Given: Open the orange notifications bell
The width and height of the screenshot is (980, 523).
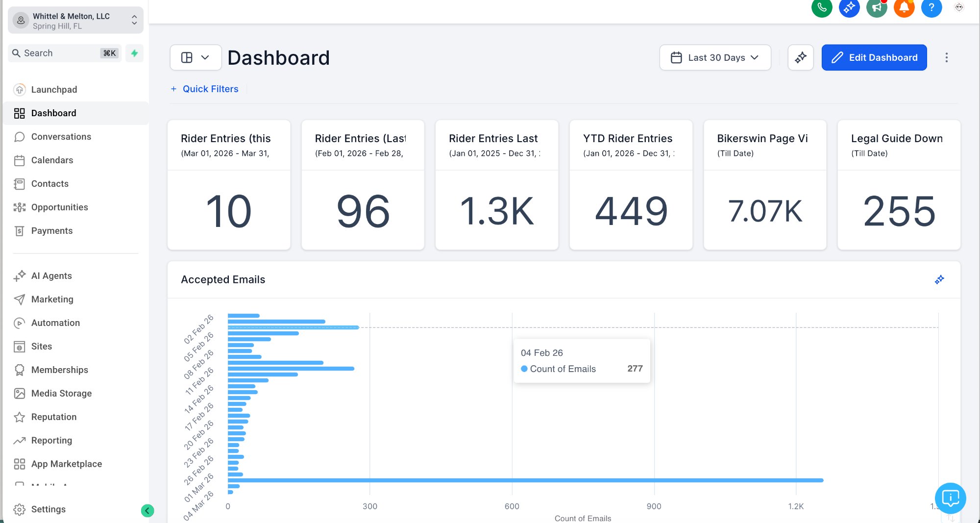Looking at the screenshot, I should coord(904,7).
